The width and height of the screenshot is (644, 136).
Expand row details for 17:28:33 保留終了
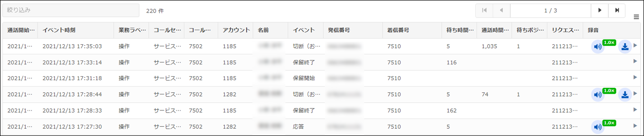(x=635, y=109)
